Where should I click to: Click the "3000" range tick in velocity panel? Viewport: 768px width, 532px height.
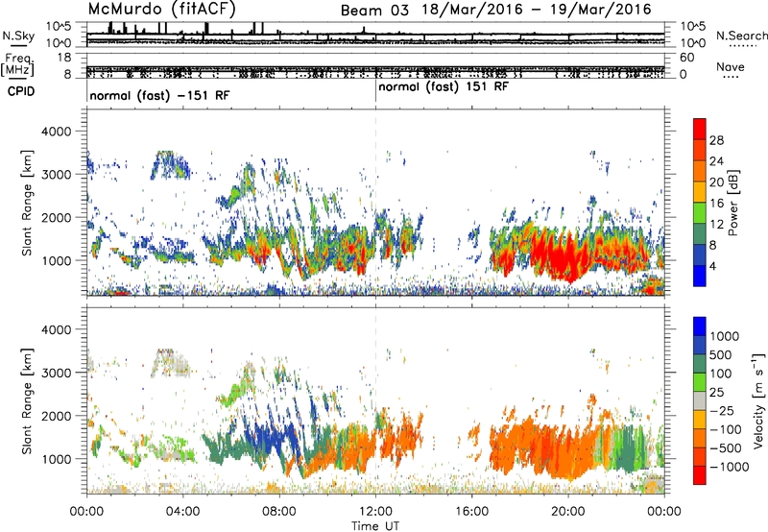click(56, 373)
